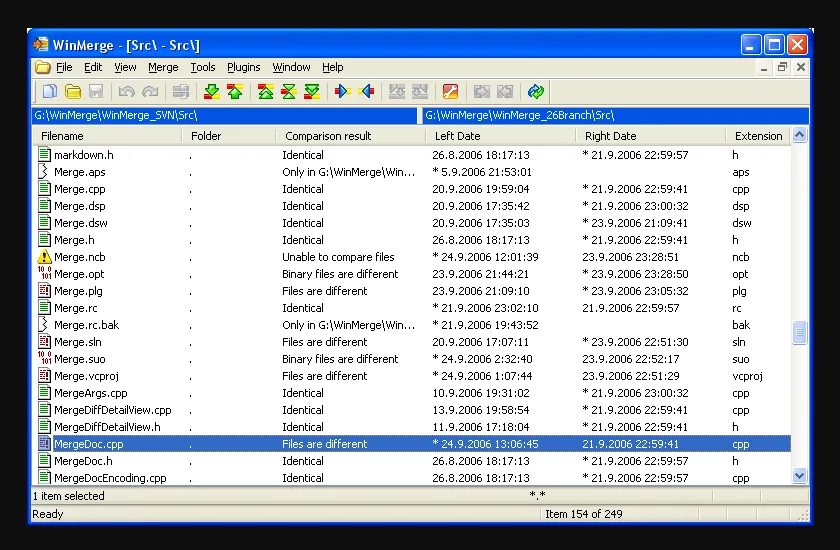This screenshot has height=550, width=840.
Task: Open the Window menu
Action: point(291,67)
